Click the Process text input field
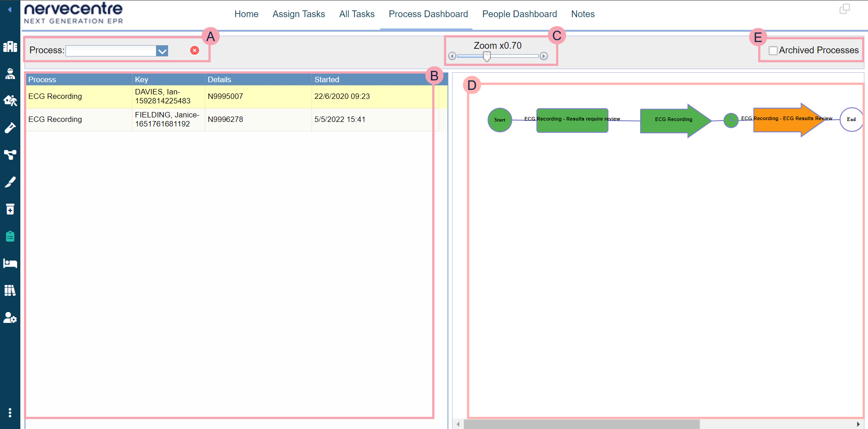The image size is (868, 429). pyautogui.click(x=111, y=51)
